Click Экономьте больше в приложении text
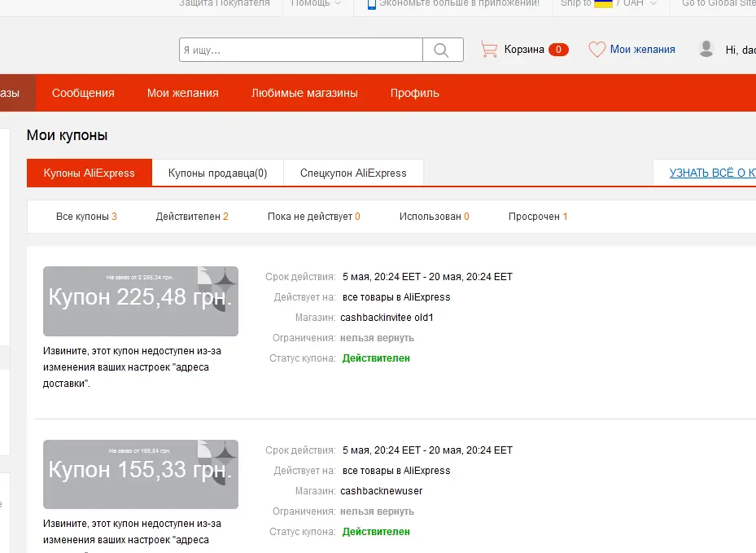 pos(459,3)
